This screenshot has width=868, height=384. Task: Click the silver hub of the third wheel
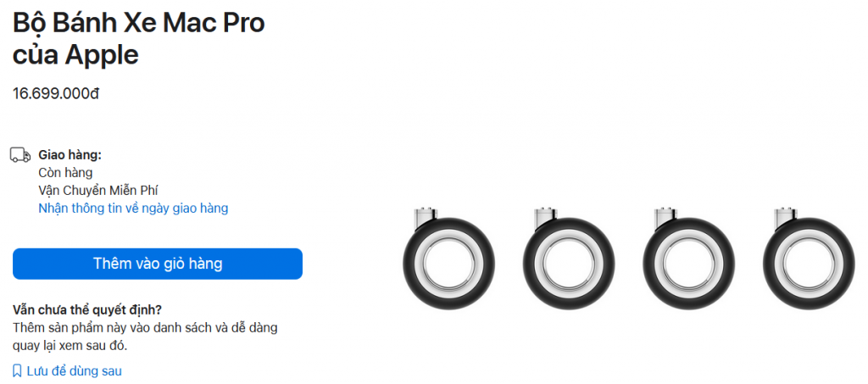tap(688, 263)
